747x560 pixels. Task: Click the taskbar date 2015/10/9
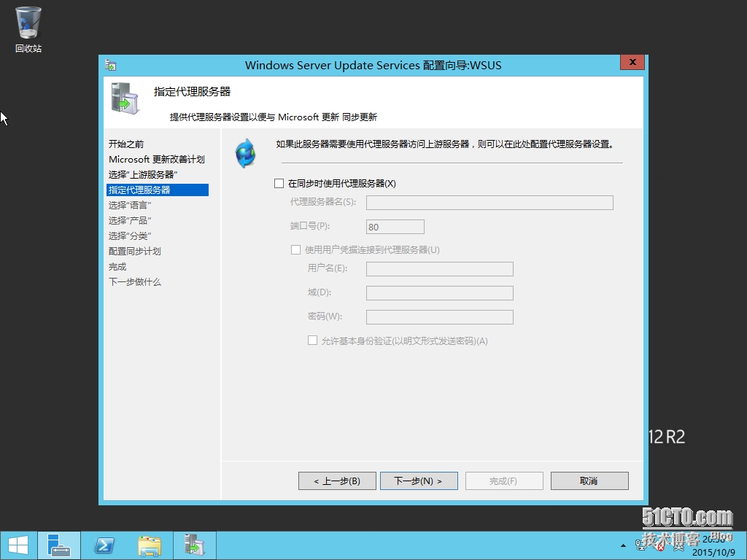click(713, 553)
